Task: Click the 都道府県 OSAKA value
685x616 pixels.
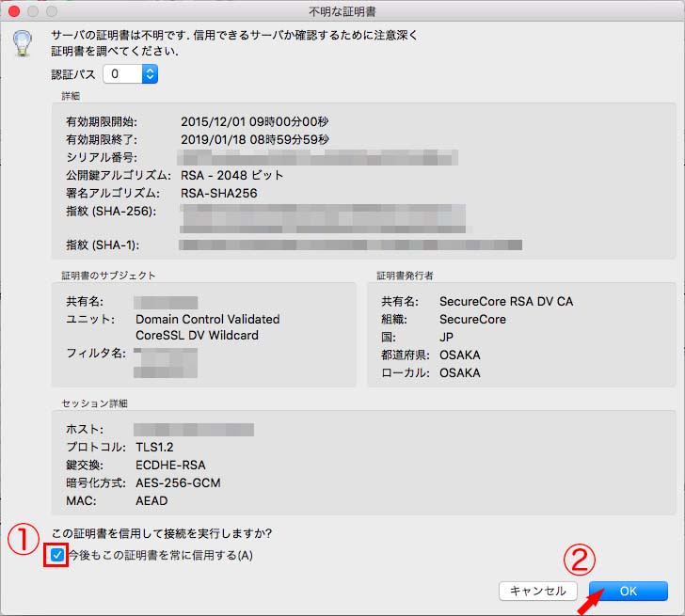Action: tap(459, 355)
